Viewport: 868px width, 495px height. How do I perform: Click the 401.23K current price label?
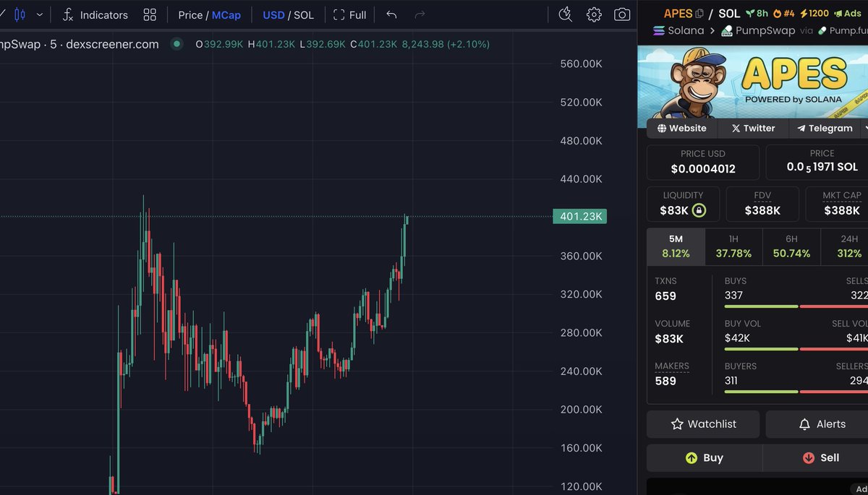[x=579, y=217]
